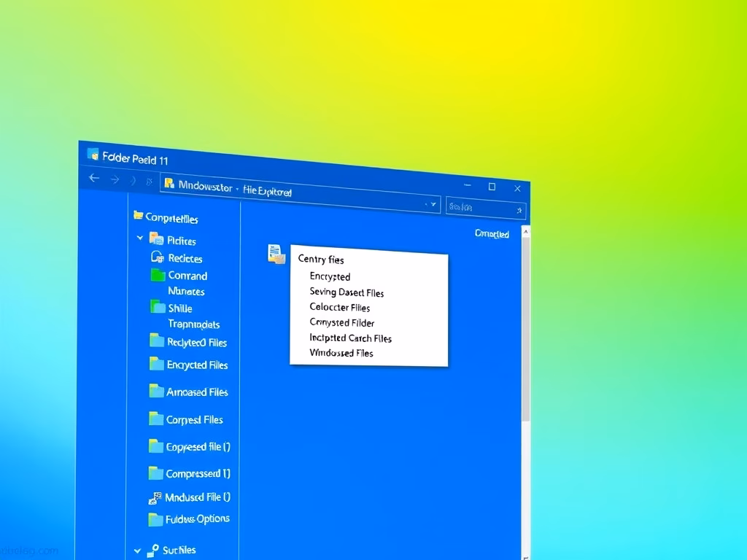
Task: Click inside the search input box
Action: [480, 208]
